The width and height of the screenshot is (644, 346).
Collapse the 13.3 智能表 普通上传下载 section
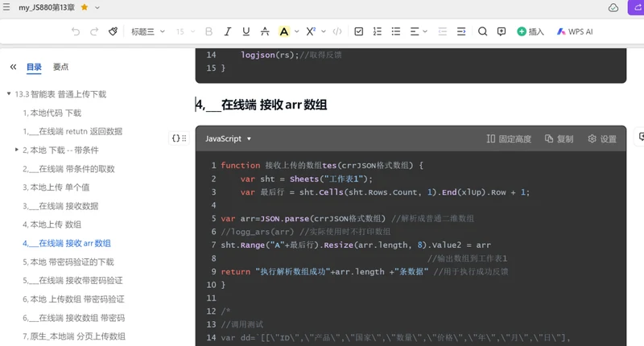[x=9, y=94]
